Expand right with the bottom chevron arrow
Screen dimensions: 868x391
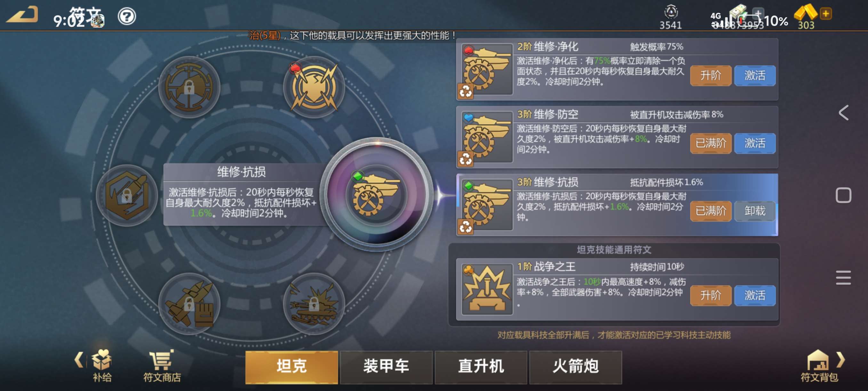coord(841,360)
